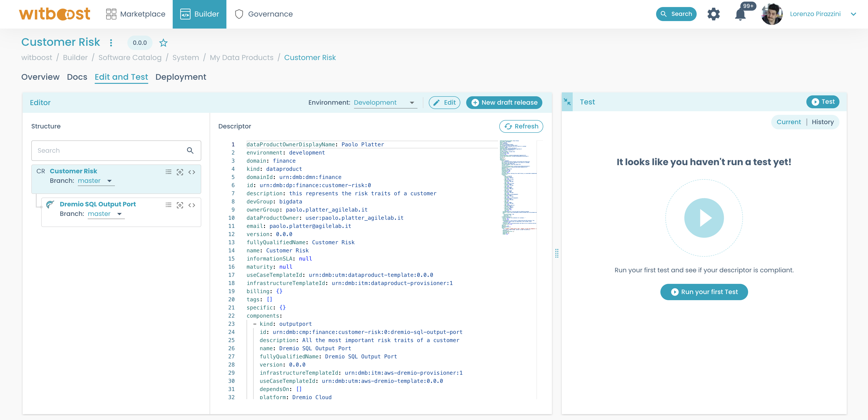The height and width of the screenshot is (420, 868).
Task: Click the code brackets icon on Dremio row
Action: 192,205
